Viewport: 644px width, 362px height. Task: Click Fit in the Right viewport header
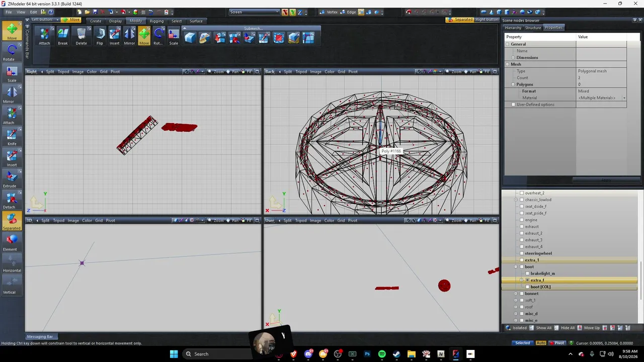point(247,71)
